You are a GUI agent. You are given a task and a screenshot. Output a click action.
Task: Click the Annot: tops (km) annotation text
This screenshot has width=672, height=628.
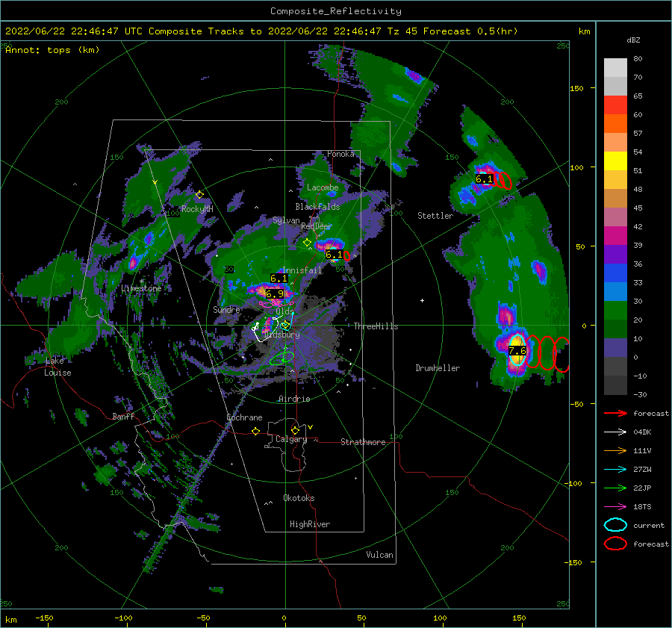pyautogui.click(x=52, y=50)
